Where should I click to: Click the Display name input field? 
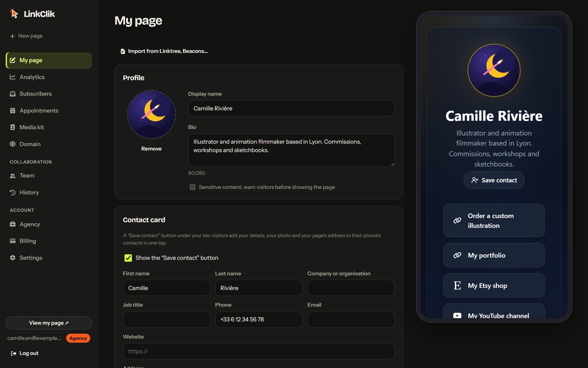tap(291, 108)
